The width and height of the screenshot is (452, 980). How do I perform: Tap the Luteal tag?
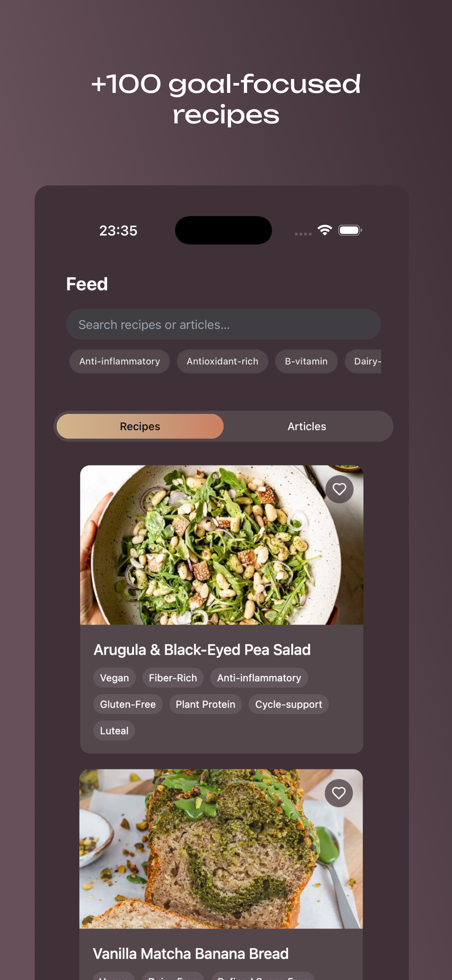pos(114,731)
